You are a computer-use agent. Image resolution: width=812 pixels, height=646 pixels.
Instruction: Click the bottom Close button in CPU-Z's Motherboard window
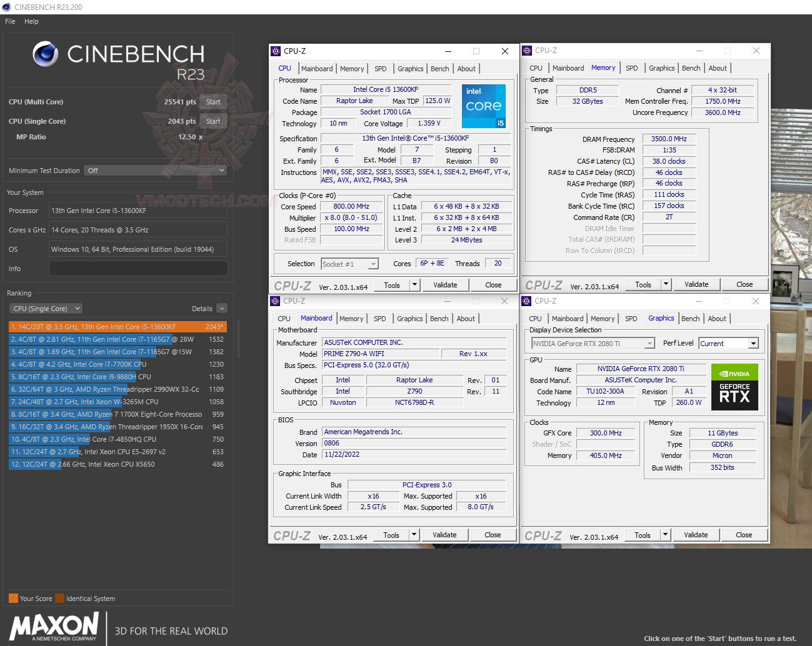[493, 535]
